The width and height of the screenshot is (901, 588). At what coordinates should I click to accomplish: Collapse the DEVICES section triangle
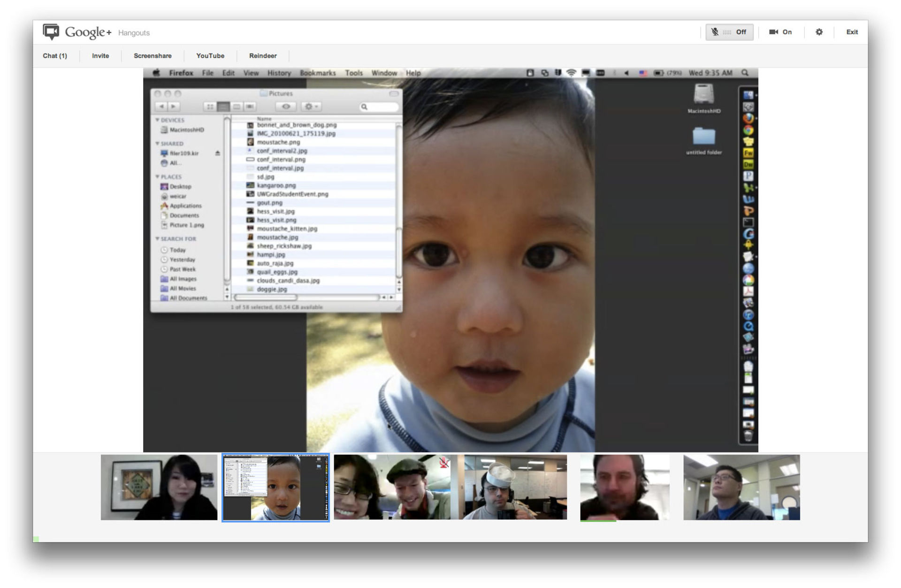pyautogui.click(x=158, y=120)
